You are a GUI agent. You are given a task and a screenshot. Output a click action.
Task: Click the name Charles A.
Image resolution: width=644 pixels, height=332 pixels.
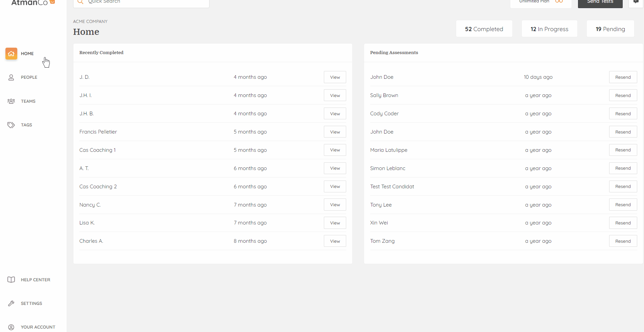[91, 241]
